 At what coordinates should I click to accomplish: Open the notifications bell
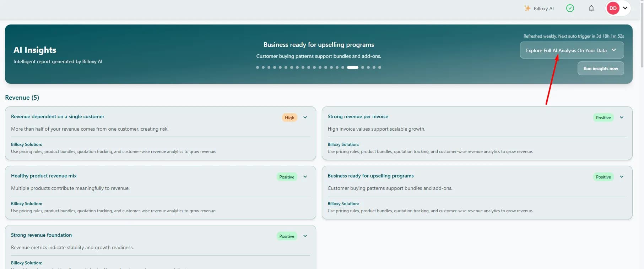coord(591,8)
